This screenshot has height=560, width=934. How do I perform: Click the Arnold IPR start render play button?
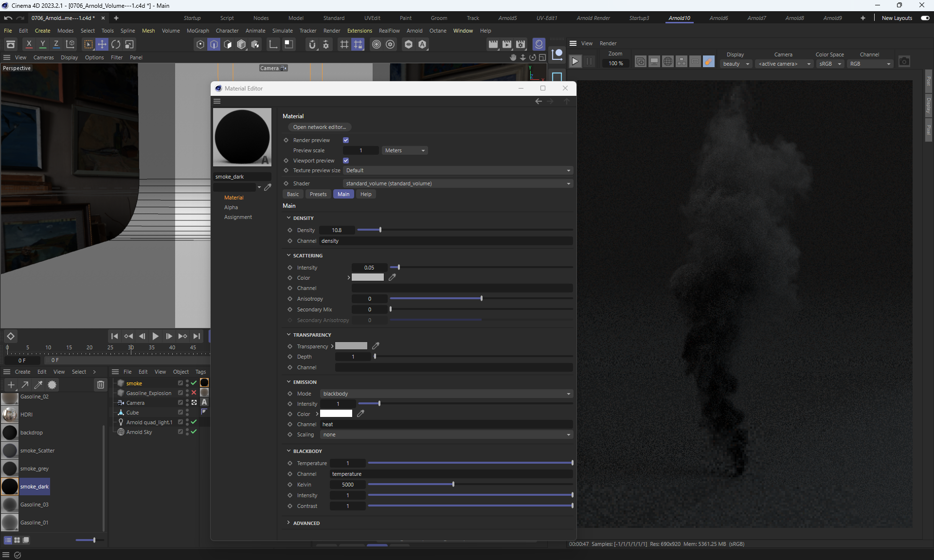coord(575,62)
